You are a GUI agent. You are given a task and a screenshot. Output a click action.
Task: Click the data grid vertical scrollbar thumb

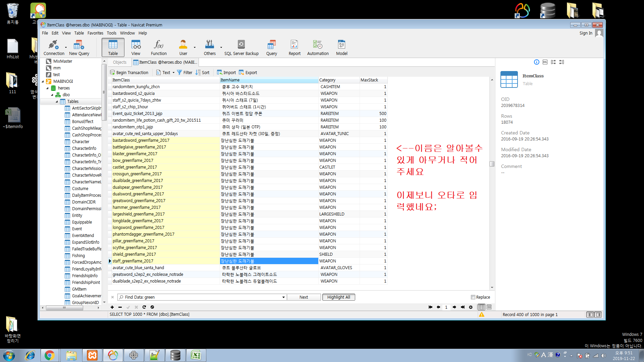tap(492, 164)
